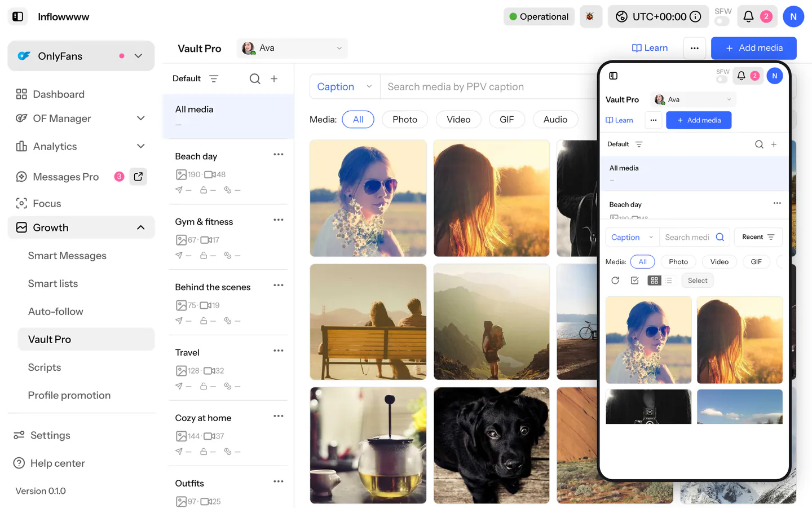Select the All media folder row
Image resolution: width=812 pixels, height=508 pixels.
click(228, 116)
